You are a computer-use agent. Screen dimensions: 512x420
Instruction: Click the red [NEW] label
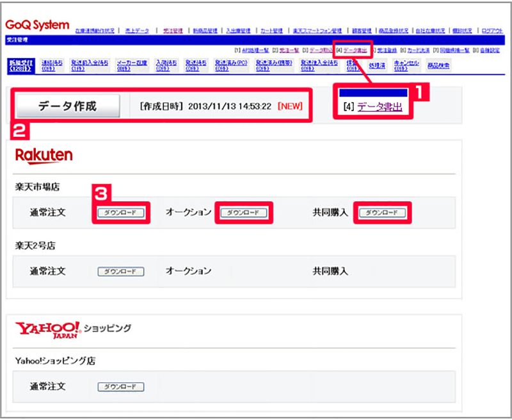coord(290,106)
